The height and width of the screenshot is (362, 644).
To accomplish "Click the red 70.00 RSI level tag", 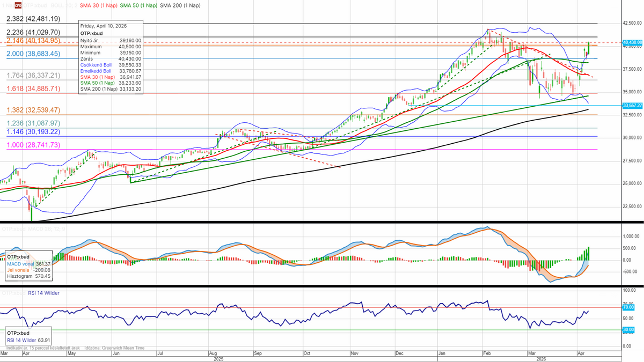I will (628, 307).
